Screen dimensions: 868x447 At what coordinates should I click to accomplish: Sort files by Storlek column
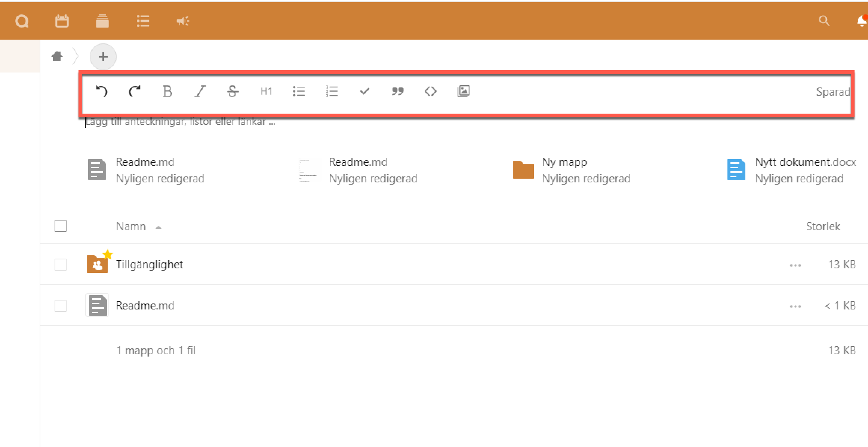(823, 226)
